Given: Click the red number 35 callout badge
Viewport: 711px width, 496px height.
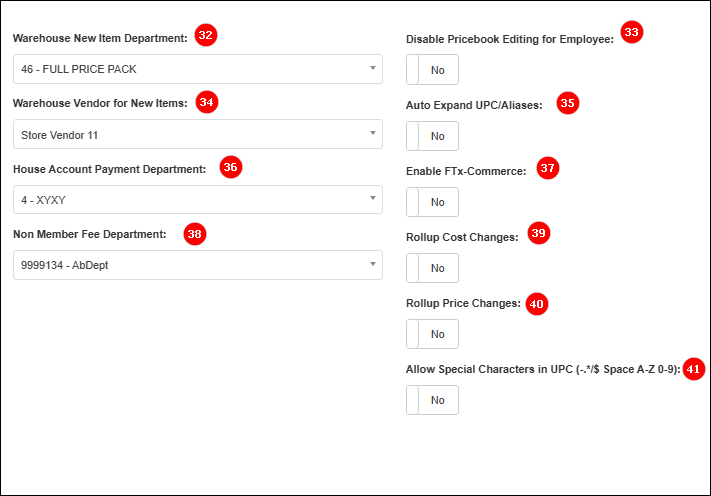Looking at the screenshot, I should (567, 103).
